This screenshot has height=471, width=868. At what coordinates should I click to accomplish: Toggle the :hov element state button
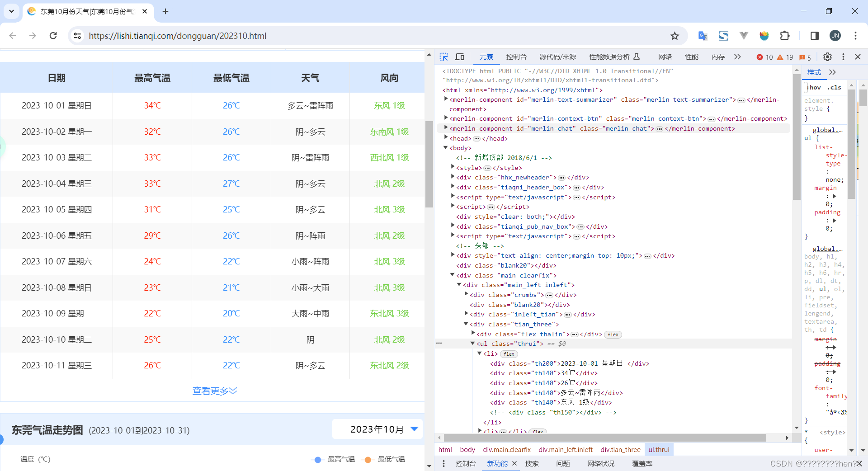pyautogui.click(x=814, y=88)
